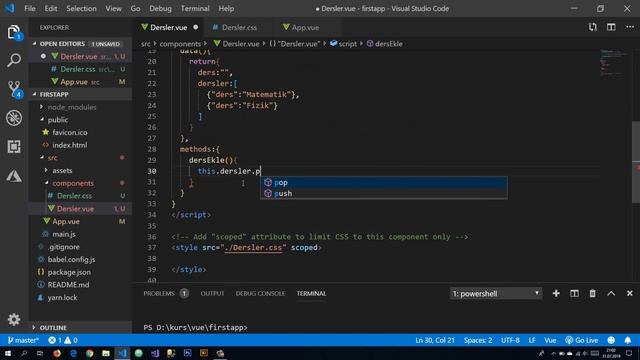Collapse the components folder

click(73, 183)
